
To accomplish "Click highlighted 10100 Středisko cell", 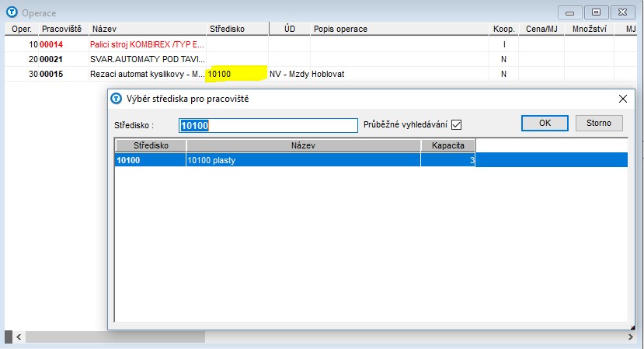I will tap(236, 74).
